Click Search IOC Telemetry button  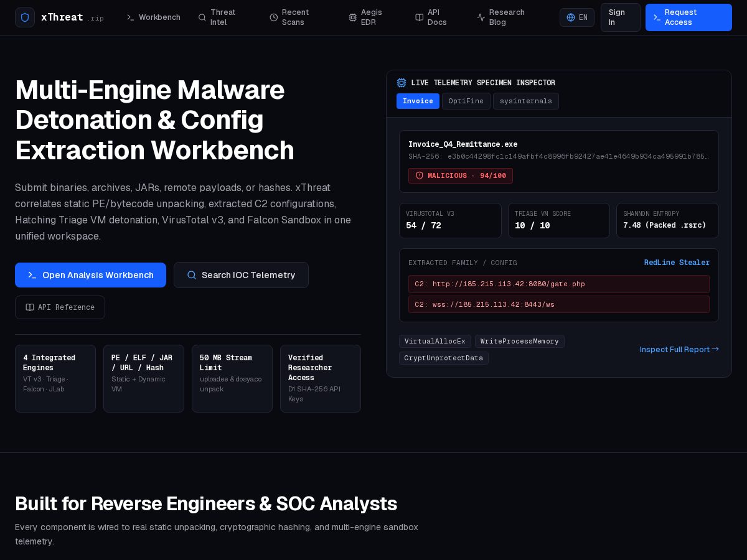tap(241, 275)
